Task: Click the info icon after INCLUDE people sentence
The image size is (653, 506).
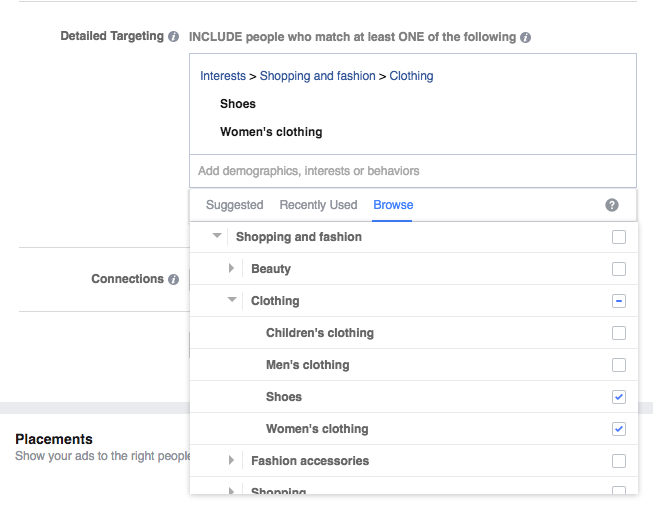Action: click(x=526, y=37)
